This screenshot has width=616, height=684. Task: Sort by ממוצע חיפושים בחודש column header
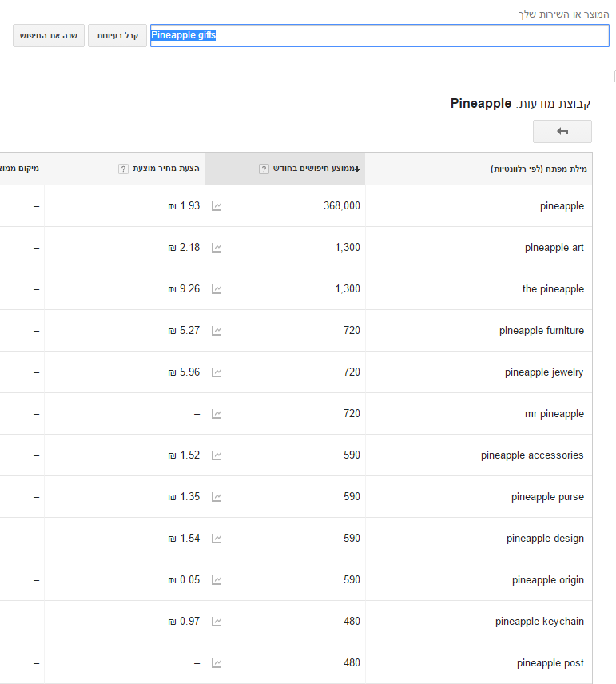point(312,169)
